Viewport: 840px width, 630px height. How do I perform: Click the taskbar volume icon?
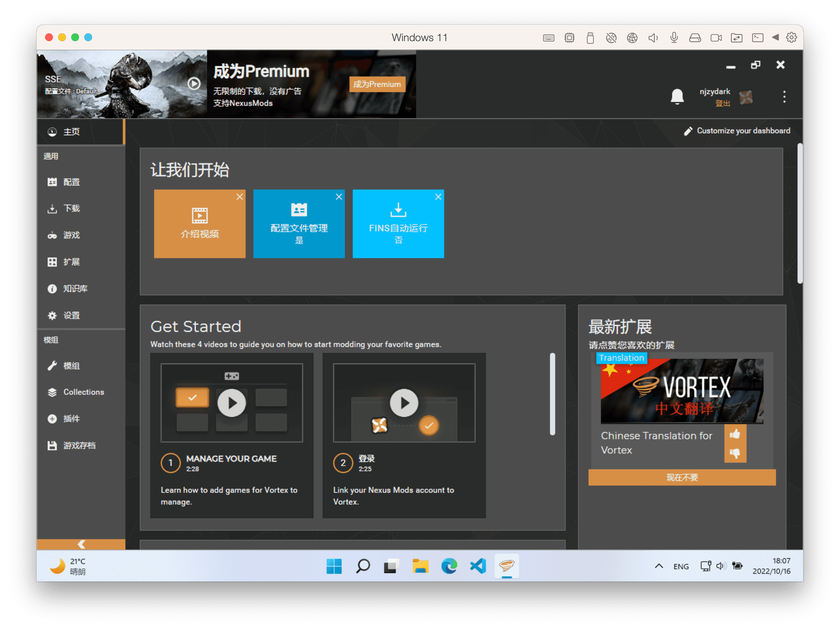[x=721, y=566]
